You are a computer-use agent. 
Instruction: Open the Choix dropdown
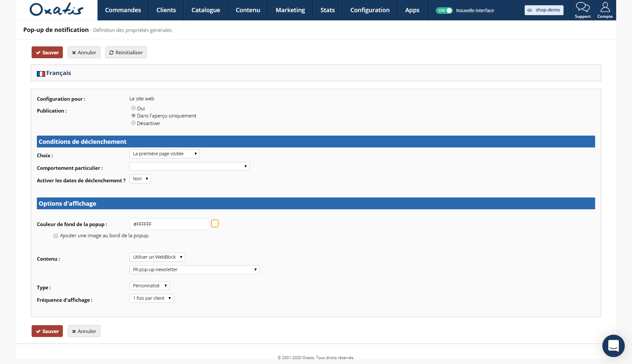click(x=164, y=154)
